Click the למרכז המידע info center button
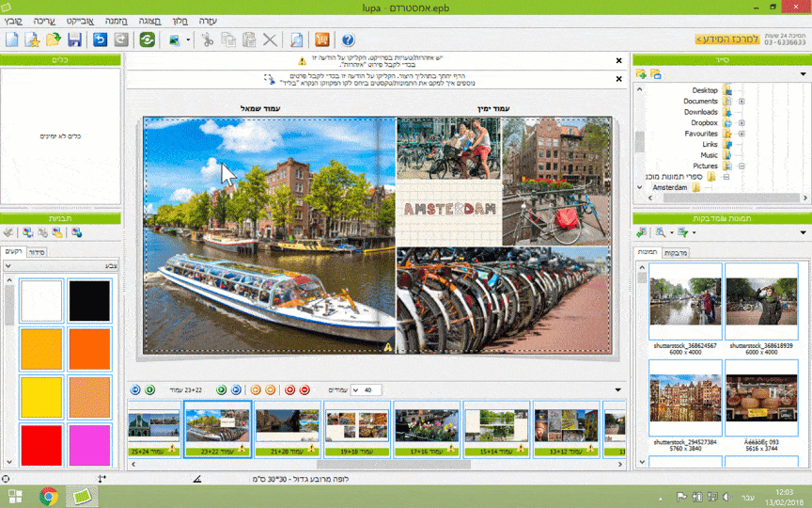812x508 pixels. point(727,40)
